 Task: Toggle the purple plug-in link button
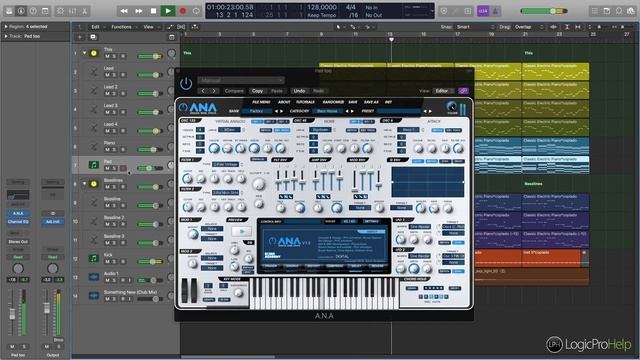click(463, 91)
